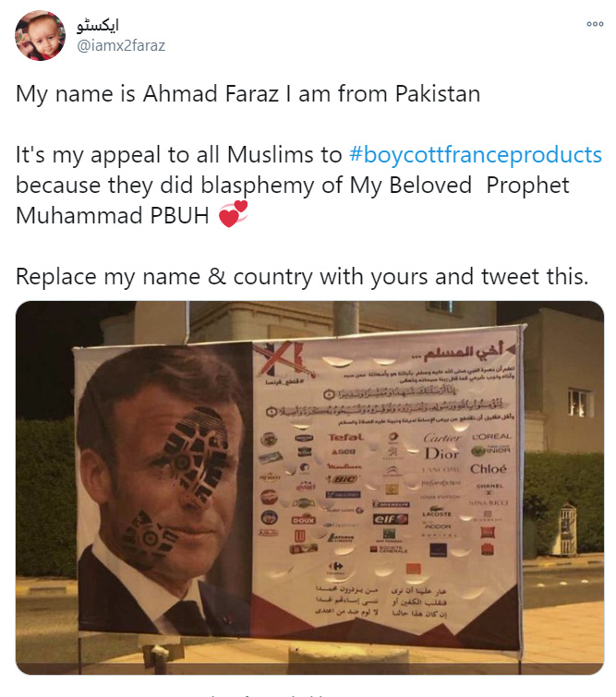Click the Chanel logo on the banner
The image size is (616, 697).
coord(489,487)
